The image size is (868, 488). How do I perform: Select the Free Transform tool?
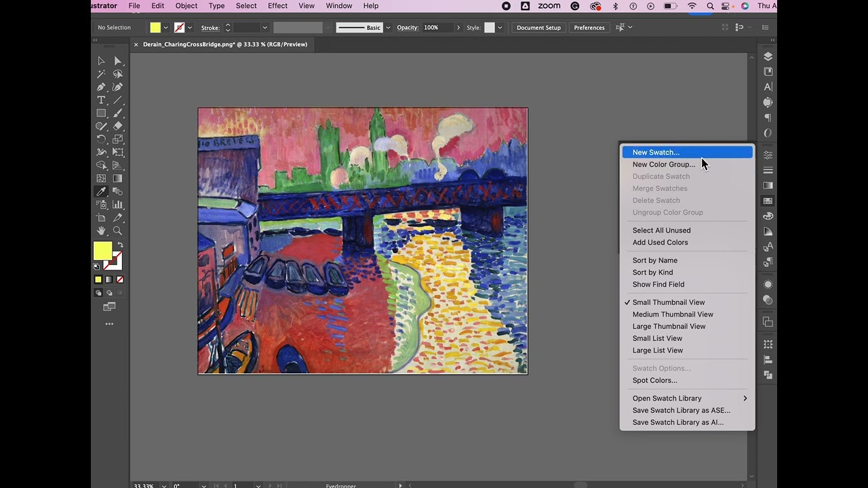pos(118,152)
